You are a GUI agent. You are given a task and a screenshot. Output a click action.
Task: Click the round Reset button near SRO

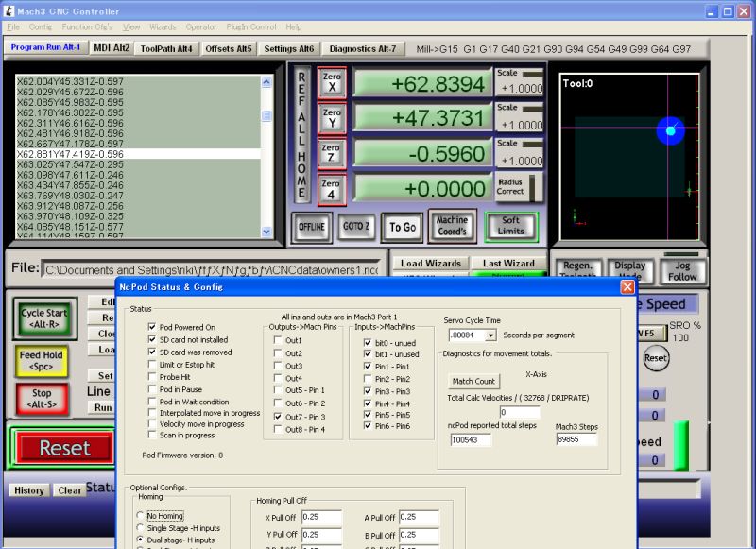coord(656,358)
